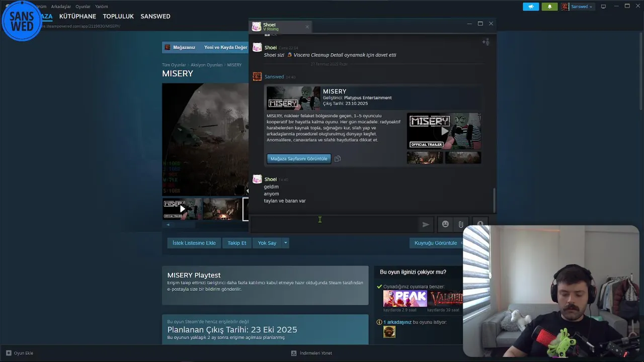Select the Shoei V Rising chat tab
644x362 pixels.
[279, 27]
